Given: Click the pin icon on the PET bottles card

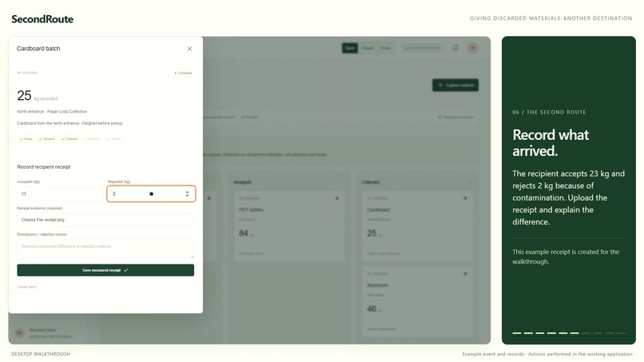Looking at the screenshot, I should (x=337, y=198).
